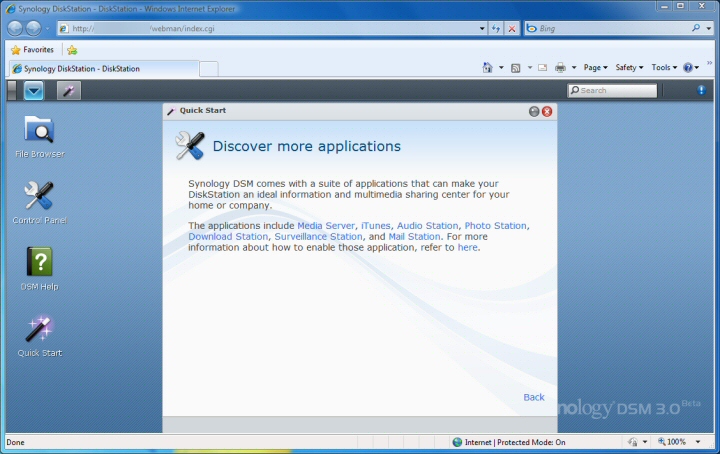Image resolution: width=720 pixels, height=454 pixels.
Task: Close the Quick Start dialog with the red X
Action: [x=547, y=111]
